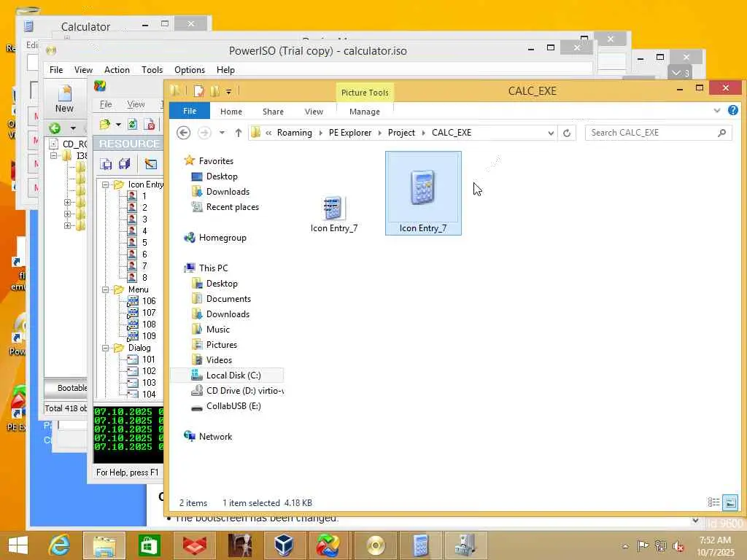Click the Explorer Back arrow button
747x560 pixels.
(183, 133)
